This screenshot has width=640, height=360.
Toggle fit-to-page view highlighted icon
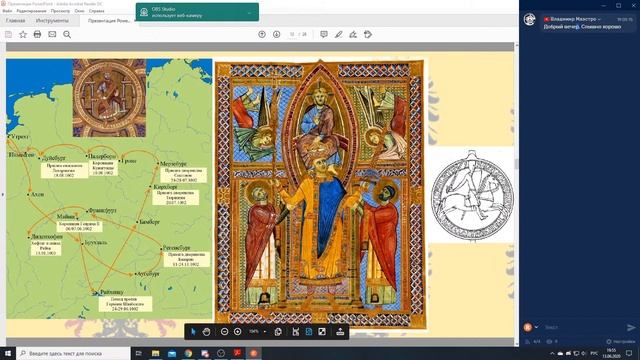(309, 331)
